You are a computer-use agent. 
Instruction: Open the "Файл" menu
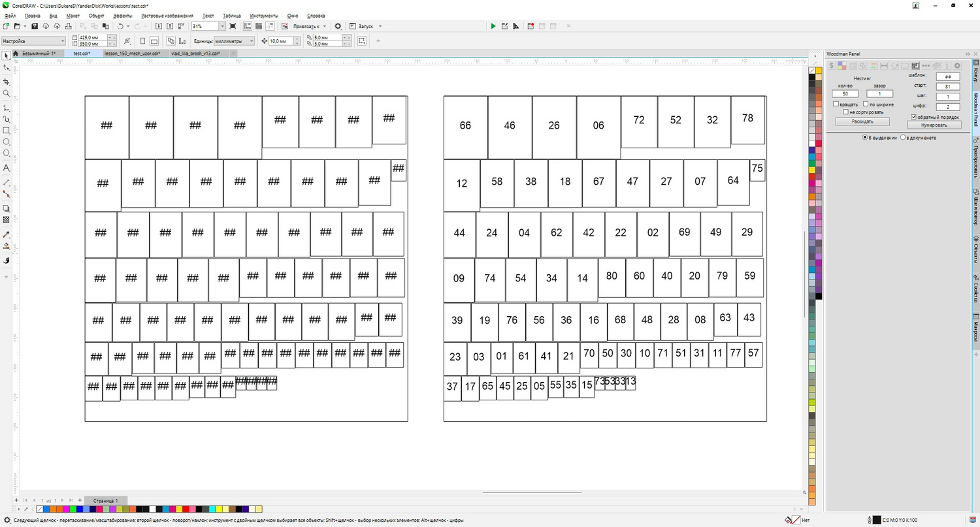(10, 15)
